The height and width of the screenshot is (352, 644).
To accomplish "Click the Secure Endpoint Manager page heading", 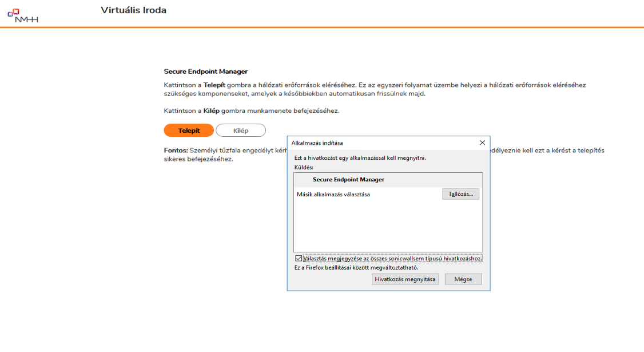I will pos(205,72).
